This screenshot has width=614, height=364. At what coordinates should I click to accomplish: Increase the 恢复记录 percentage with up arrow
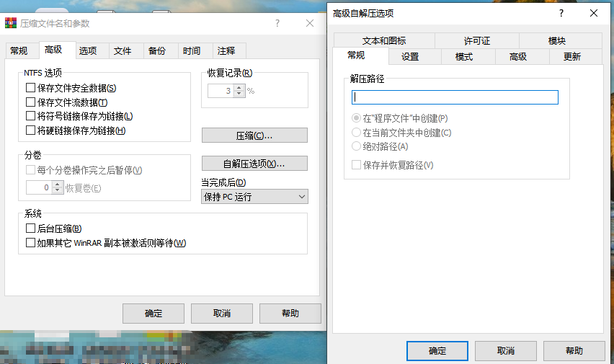(239, 88)
